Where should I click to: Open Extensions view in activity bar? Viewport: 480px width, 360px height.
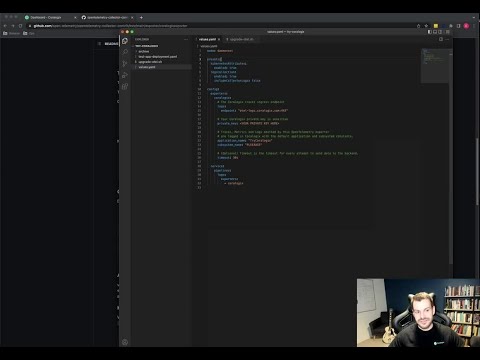(x=125, y=87)
